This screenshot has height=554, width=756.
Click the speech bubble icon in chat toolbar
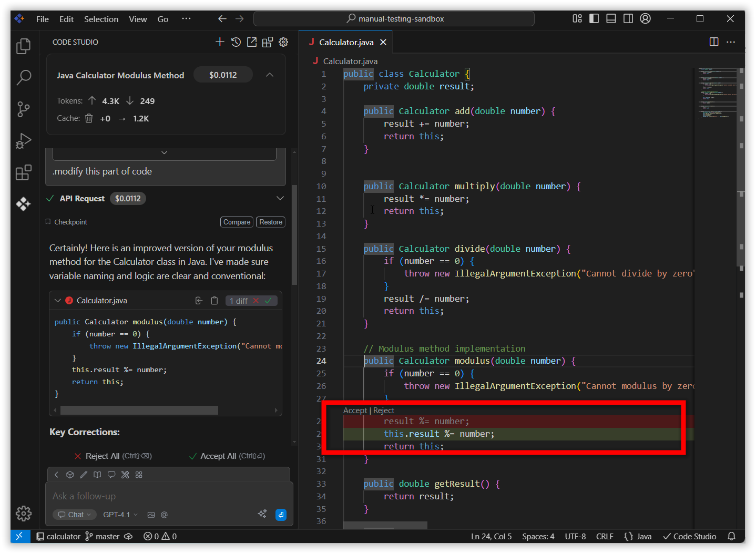pyautogui.click(x=111, y=475)
